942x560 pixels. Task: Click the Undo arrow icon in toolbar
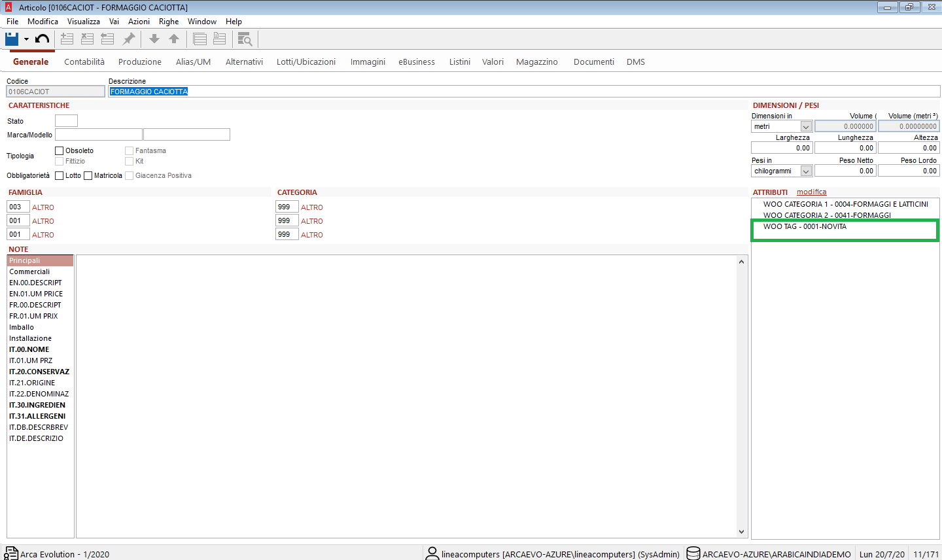[x=43, y=39]
